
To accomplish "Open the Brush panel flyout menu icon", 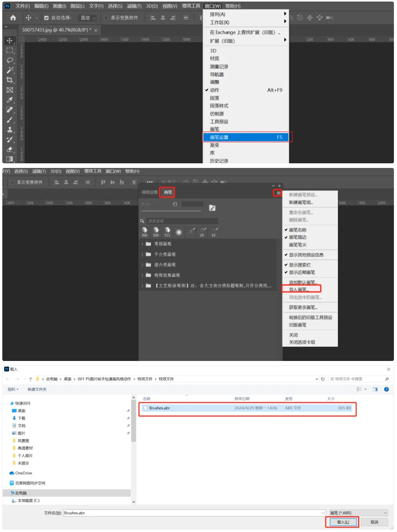I will point(278,193).
